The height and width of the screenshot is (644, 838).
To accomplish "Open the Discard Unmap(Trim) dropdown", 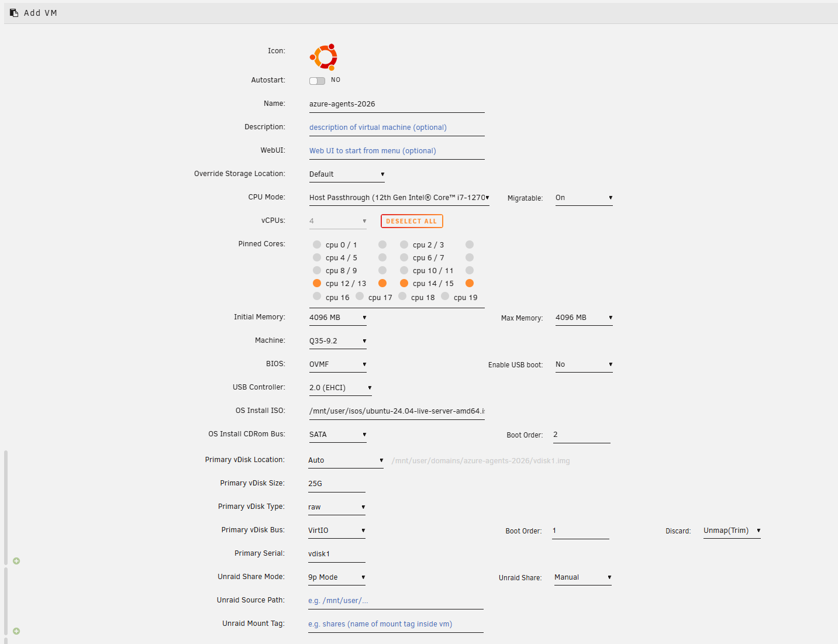I will (x=731, y=531).
